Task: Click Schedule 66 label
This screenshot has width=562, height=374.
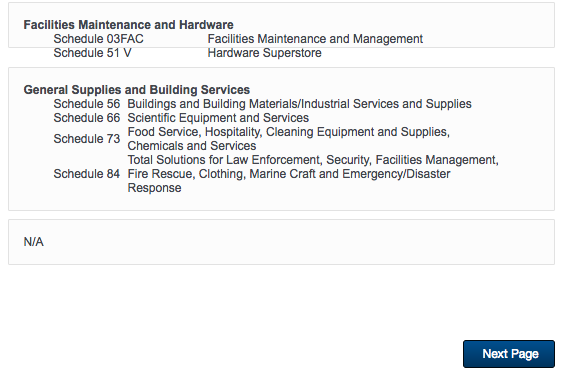Action: 87,118
